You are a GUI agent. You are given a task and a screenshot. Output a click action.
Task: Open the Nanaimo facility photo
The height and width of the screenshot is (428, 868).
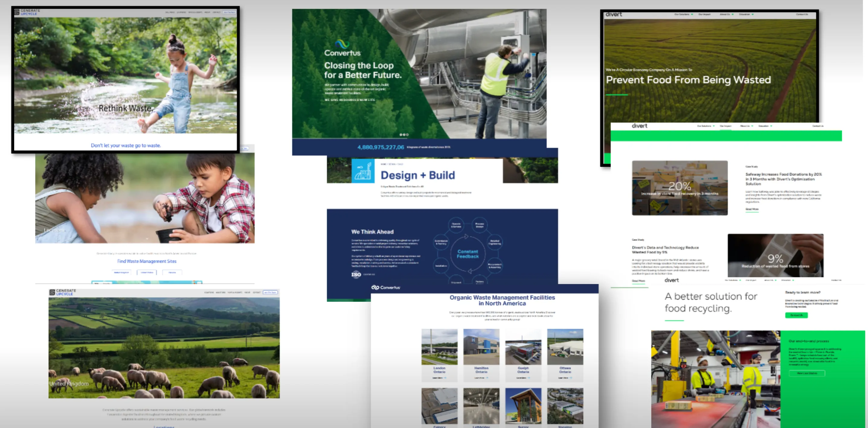tap(565, 406)
